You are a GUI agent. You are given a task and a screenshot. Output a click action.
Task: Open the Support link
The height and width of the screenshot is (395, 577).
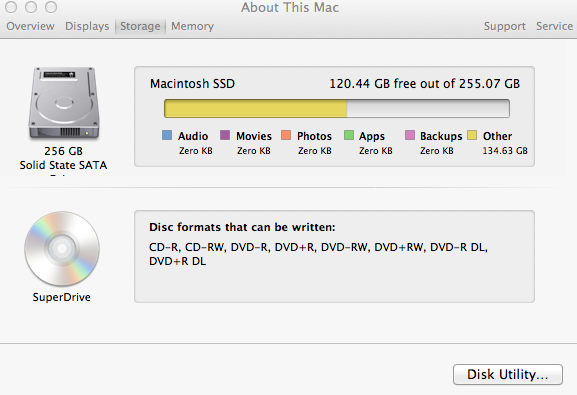pyautogui.click(x=505, y=26)
